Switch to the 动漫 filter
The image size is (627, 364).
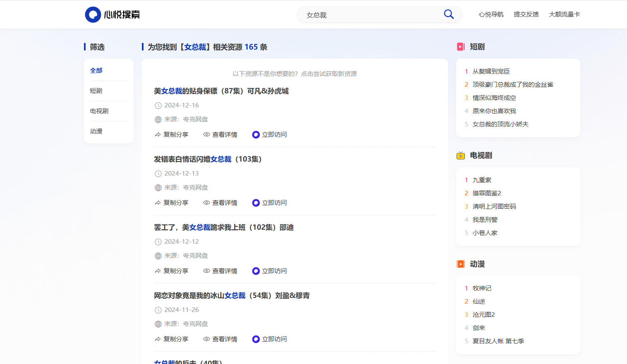(x=96, y=131)
